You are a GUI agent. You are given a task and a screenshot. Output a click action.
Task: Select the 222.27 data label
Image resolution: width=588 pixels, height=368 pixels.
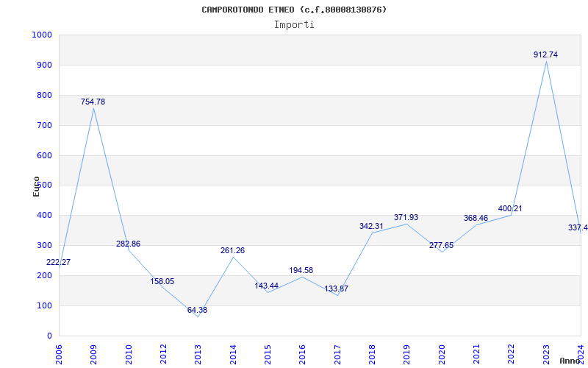59,263
